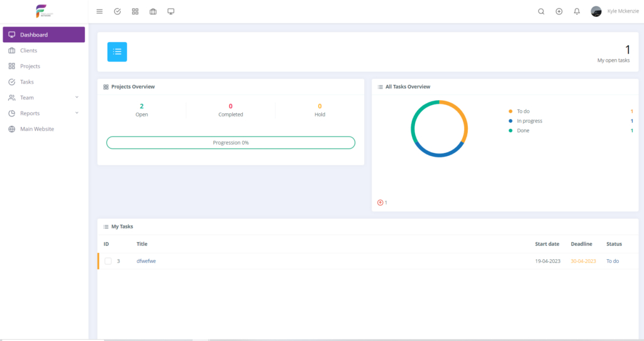
Task: Click the blue open tasks list icon
Action: [117, 52]
